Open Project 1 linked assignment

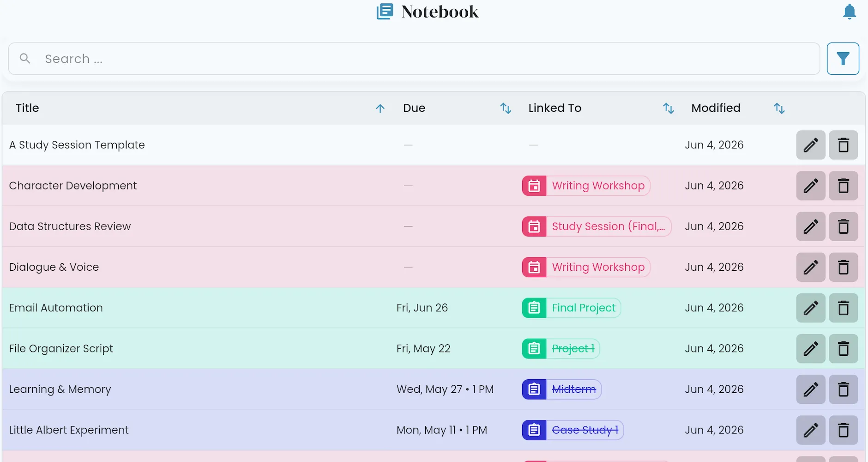(561, 348)
